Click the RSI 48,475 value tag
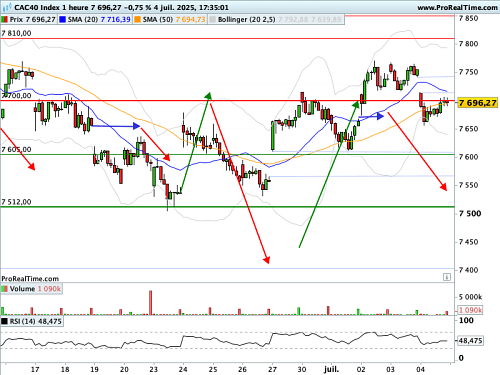 tap(470, 341)
